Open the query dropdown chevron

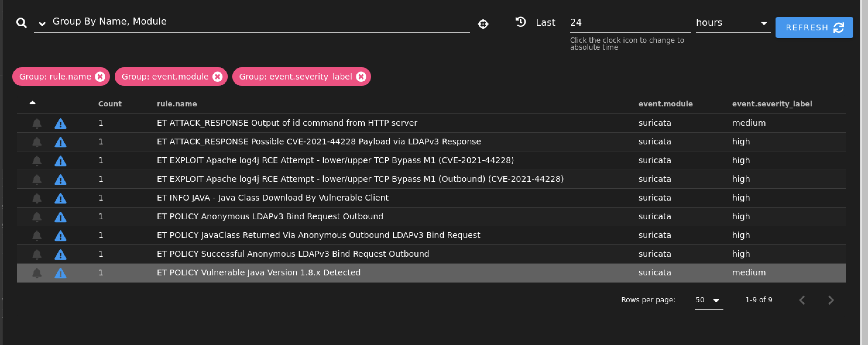tap(42, 24)
